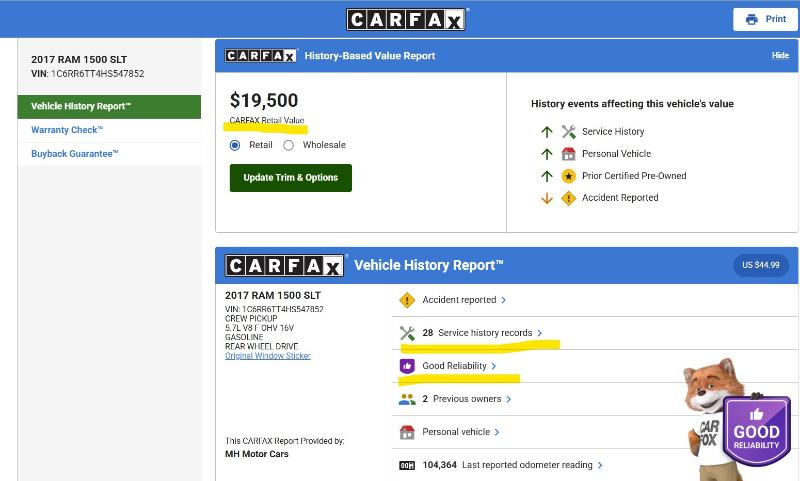Image resolution: width=800 pixels, height=481 pixels.
Task: Click the Accident Reported warning diamond icon
Action: pos(568,198)
